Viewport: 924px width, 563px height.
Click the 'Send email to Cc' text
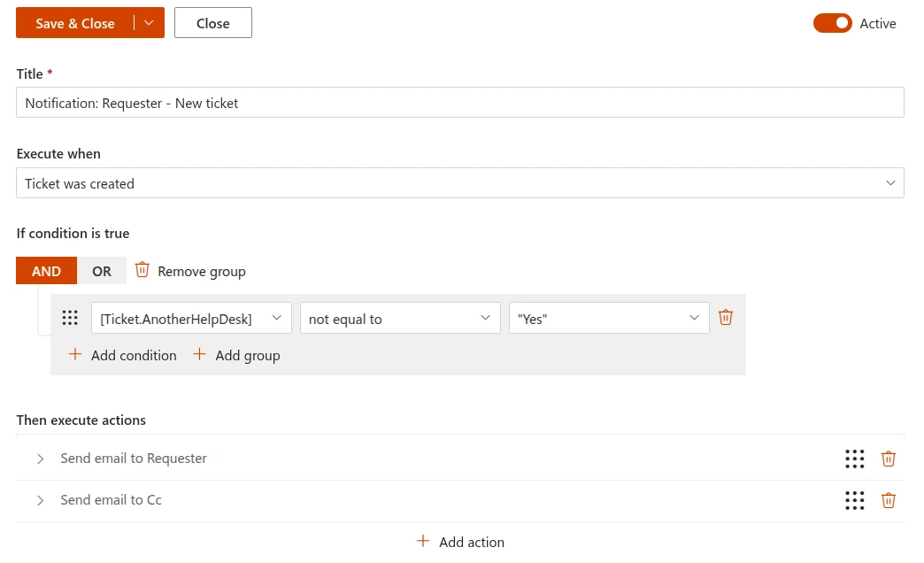(111, 500)
